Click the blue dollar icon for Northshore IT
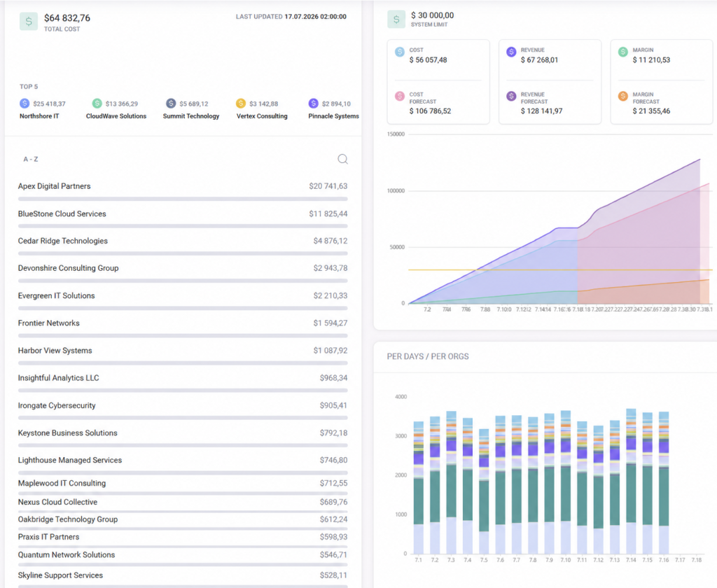Viewport: 717px width, 588px height. tap(25, 104)
